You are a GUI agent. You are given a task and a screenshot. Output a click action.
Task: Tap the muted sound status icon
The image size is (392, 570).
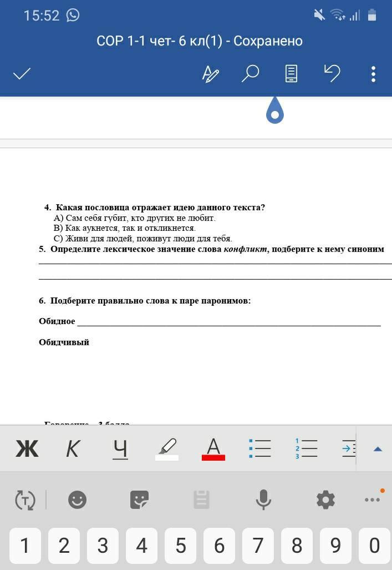319,16
